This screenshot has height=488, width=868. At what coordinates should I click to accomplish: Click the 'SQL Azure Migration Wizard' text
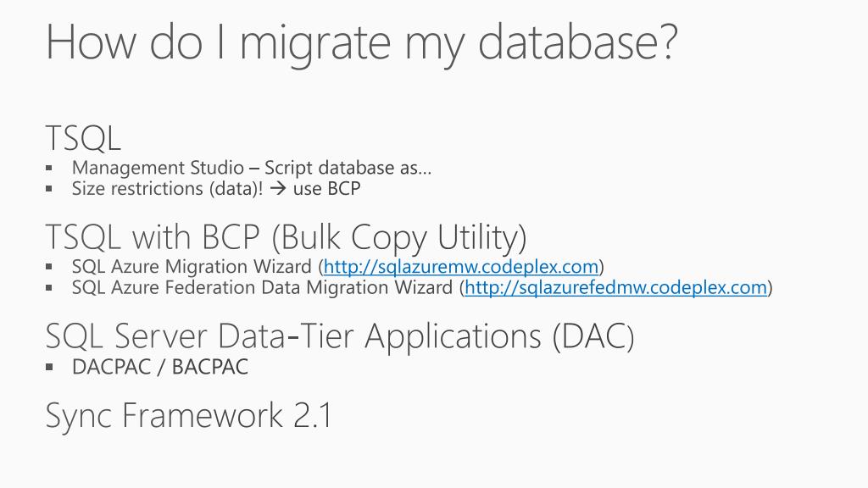click(192, 267)
